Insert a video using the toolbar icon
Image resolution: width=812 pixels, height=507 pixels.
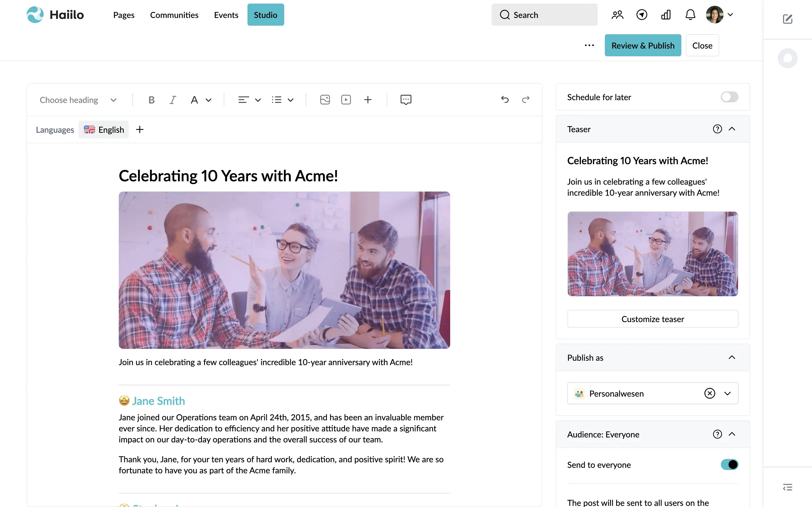point(346,100)
